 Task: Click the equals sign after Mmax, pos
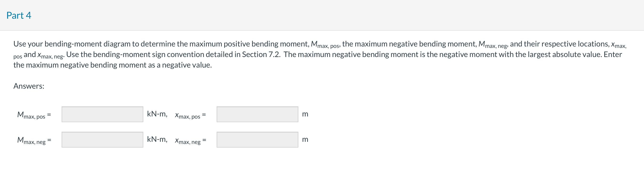click(x=49, y=114)
